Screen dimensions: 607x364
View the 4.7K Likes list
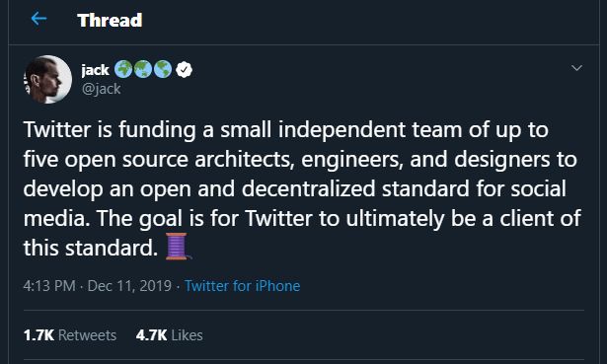pos(169,335)
